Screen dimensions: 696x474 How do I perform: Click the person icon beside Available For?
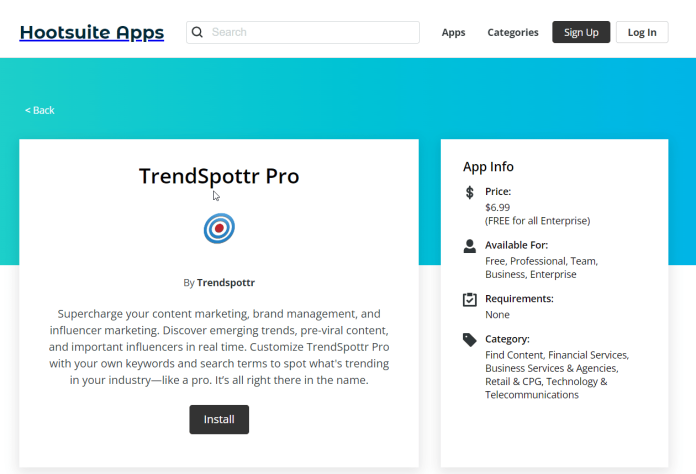click(470, 246)
